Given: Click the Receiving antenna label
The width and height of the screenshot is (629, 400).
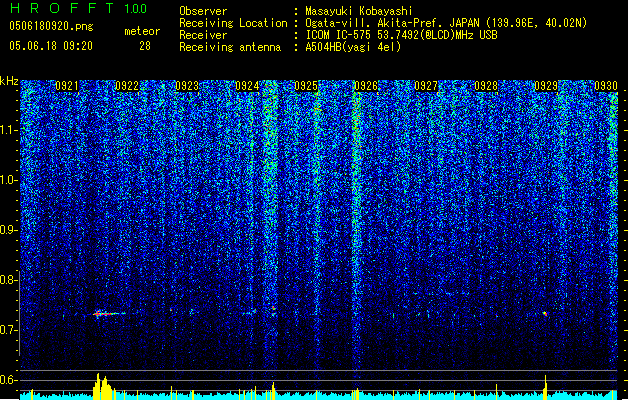Looking at the screenshot, I should pyautogui.click(x=230, y=47).
